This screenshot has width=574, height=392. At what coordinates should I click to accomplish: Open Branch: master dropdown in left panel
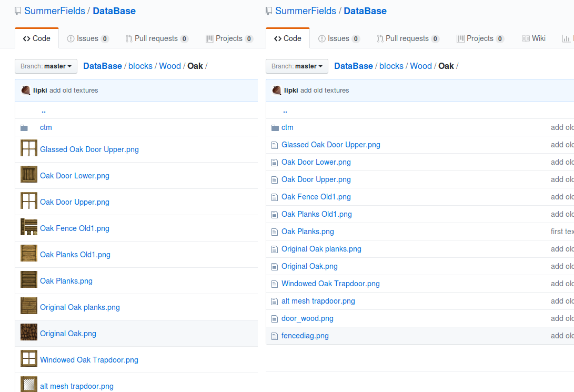pyautogui.click(x=46, y=66)
